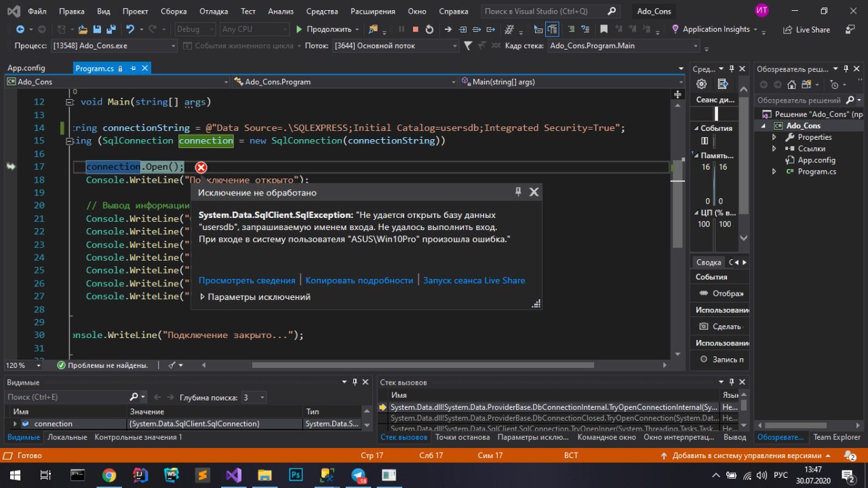The width and height of the screenshot is (868, 488).
Task: Save the current file via floppy icon
Action: pos(97,29)
